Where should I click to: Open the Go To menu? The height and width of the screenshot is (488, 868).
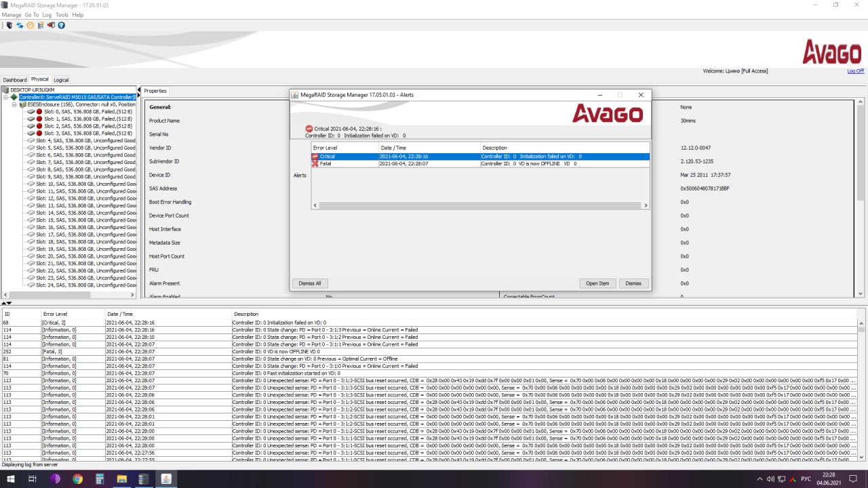pos(31,14)
